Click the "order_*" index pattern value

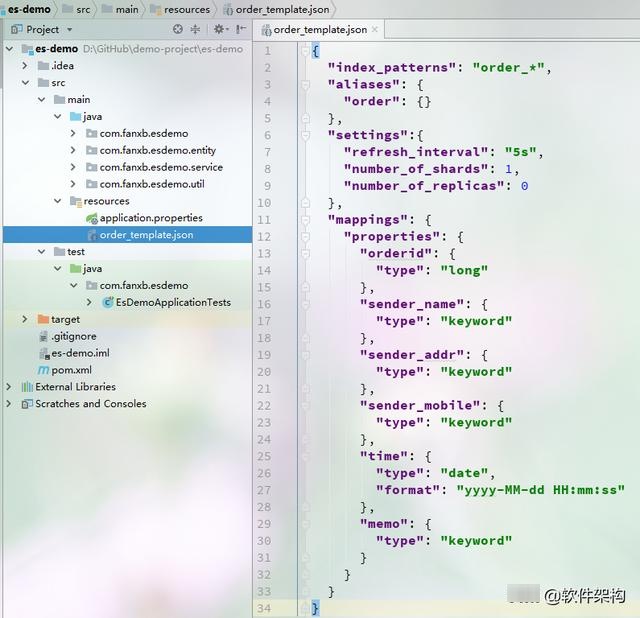(508, 67)
